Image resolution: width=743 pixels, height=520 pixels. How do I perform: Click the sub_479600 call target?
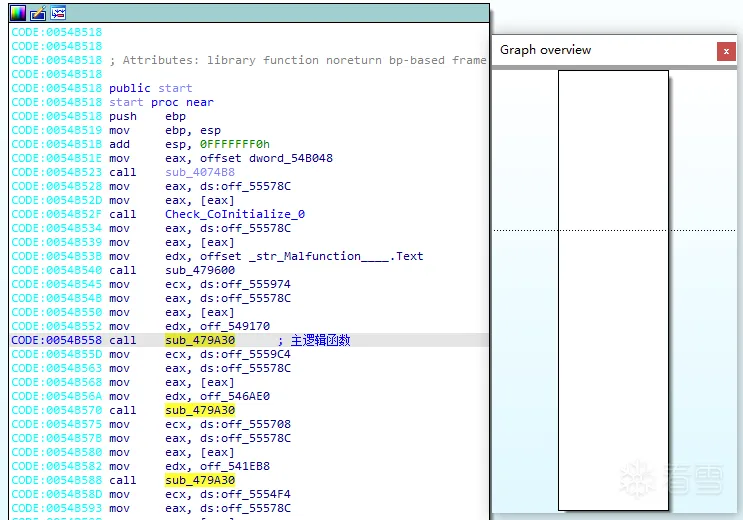[200, 270]
